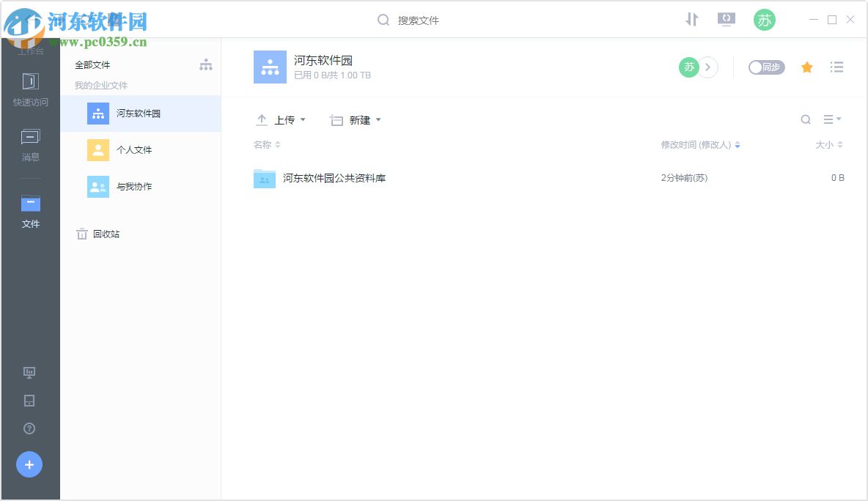
Task: Open the 上传 upload dropdown
Action: tap(281, 119)
